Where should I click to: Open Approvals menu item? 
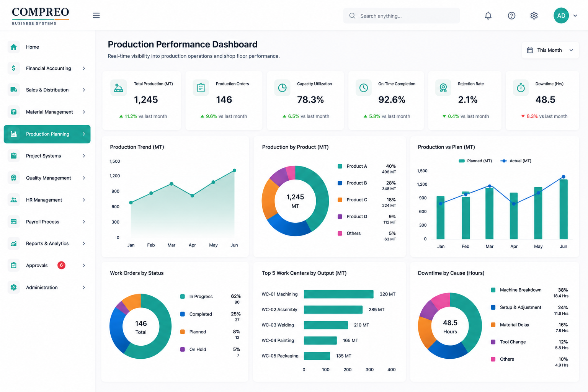[x=47, y=265]
